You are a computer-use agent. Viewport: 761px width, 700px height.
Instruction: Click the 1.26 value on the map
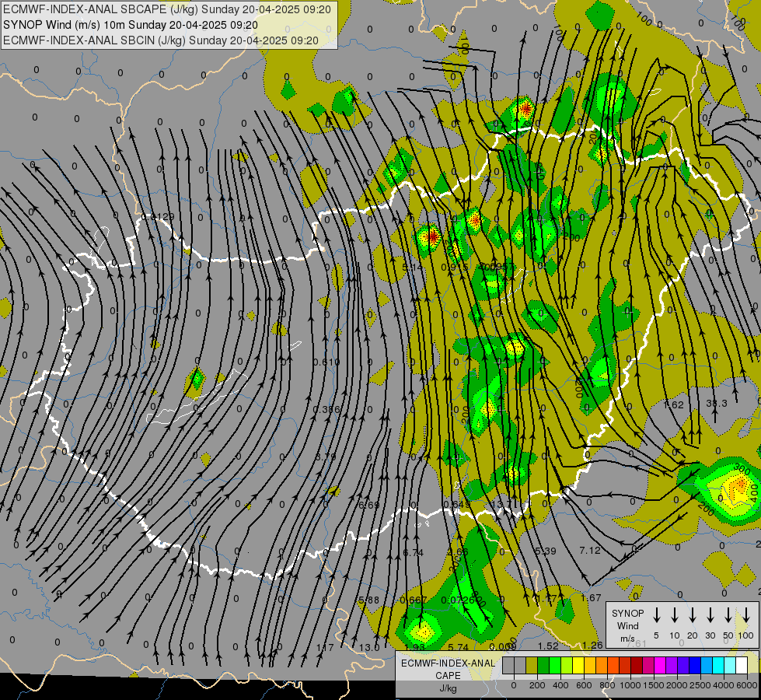(x=592, y=645)
